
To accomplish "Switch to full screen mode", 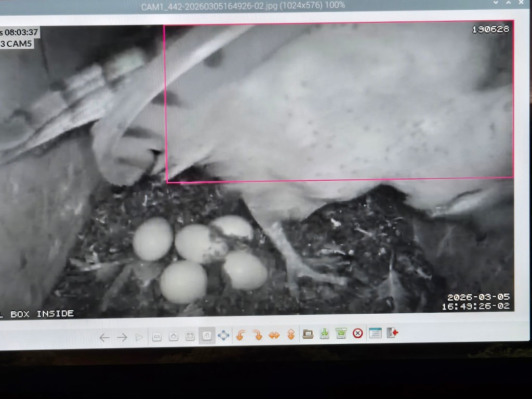I will click(223, 336).
